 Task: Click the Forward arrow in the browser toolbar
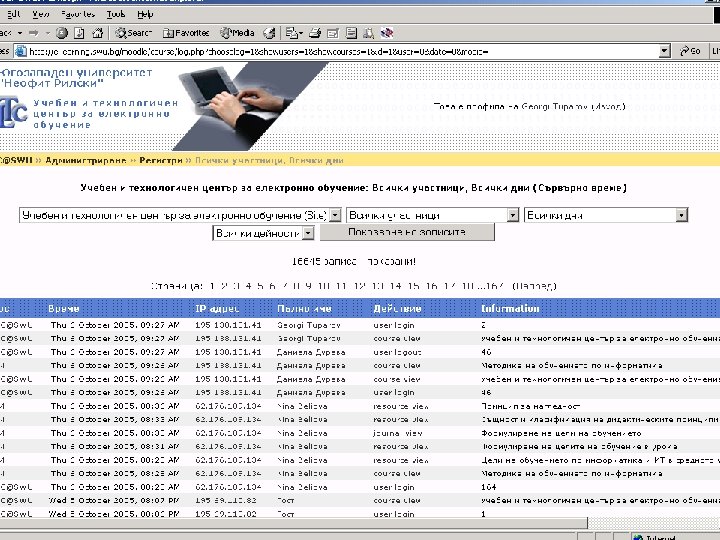[x=34, y=33]
